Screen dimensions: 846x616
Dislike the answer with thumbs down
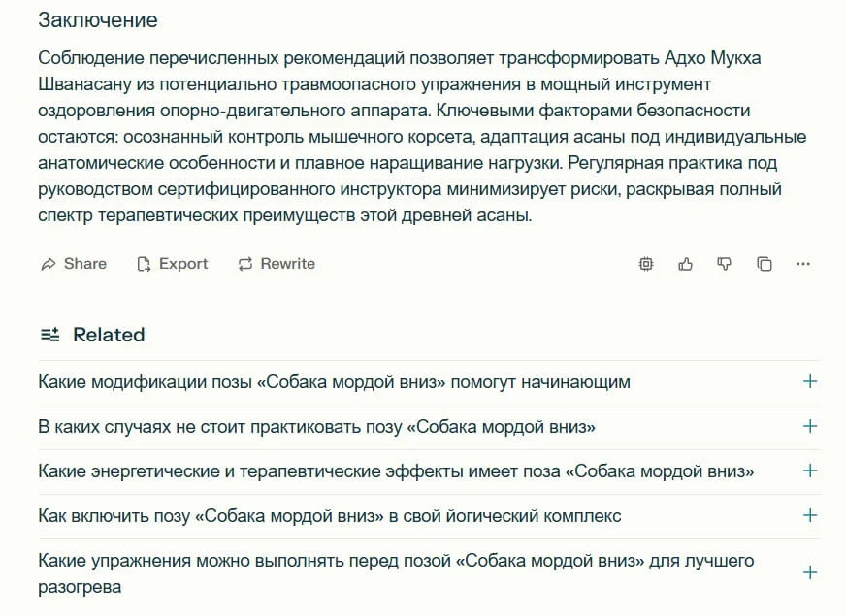coord(725,264)
